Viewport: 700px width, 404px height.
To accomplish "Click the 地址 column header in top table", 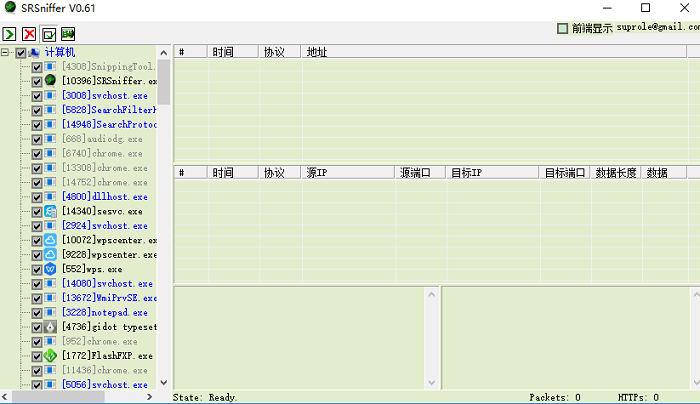I will 317,51.
